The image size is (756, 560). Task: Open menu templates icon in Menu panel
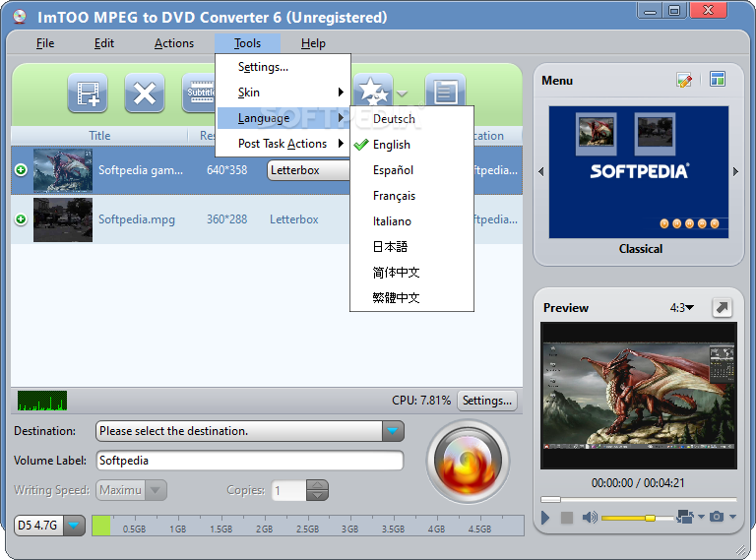(718, 79)
